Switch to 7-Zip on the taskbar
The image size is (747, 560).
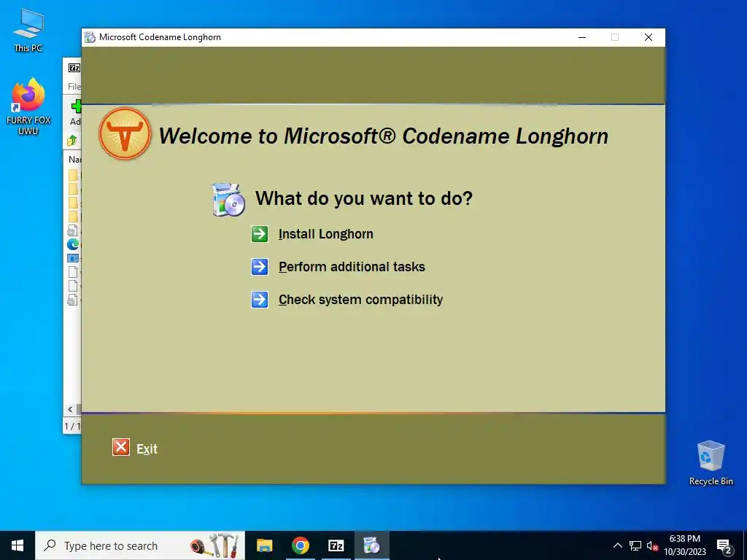(336, 545)
